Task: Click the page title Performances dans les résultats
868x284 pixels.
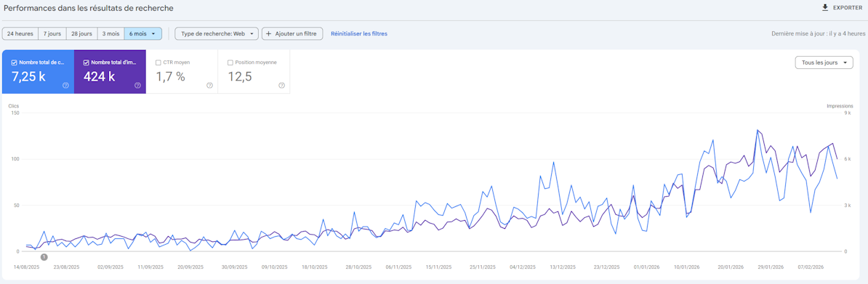Action: pos(89,8)
